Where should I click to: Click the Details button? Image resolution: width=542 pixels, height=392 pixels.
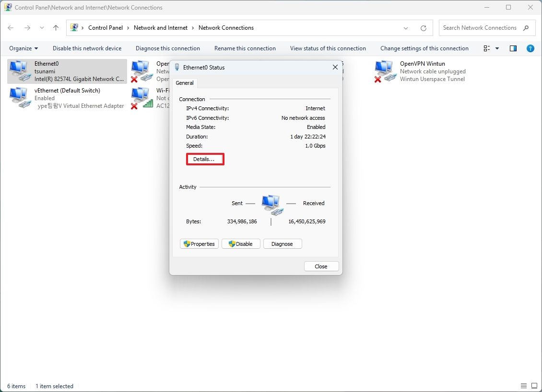[205, 159]
